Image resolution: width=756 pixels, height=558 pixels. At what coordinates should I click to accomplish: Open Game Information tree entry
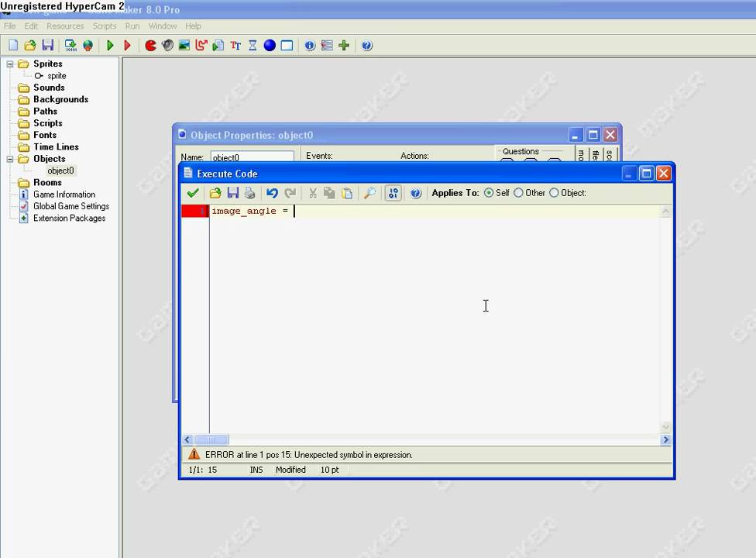pos(64,195)
